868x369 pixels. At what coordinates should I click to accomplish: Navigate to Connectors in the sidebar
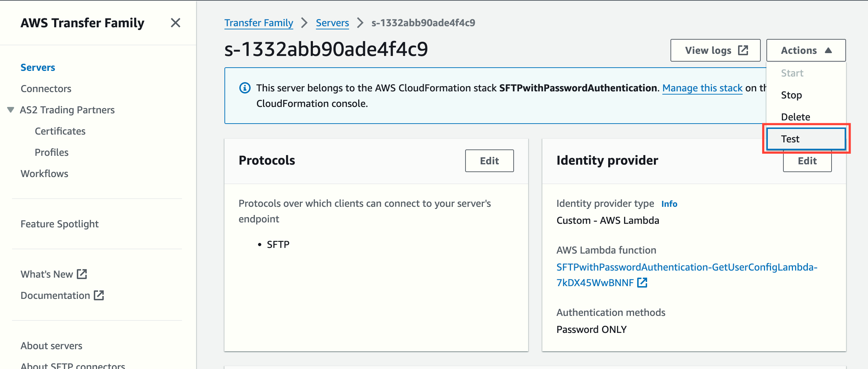[46, 89]
